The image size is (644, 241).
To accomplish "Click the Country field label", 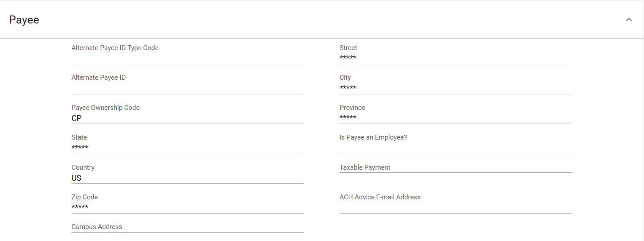I will coord(83,167).
